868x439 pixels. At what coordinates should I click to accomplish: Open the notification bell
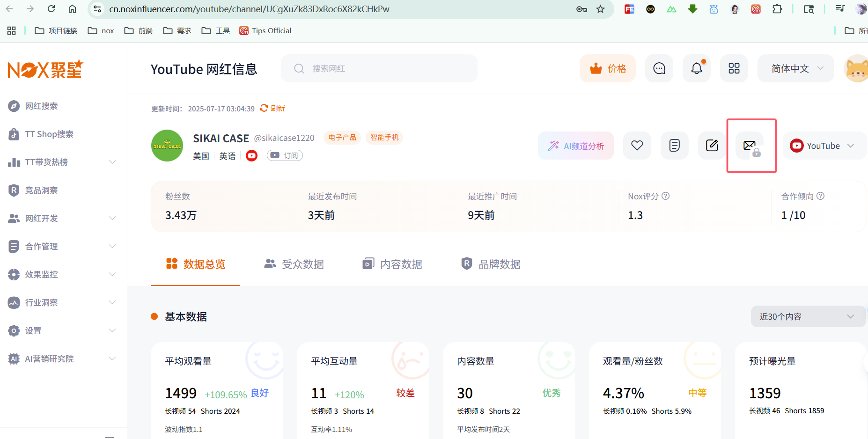click(x=697, y=68)
